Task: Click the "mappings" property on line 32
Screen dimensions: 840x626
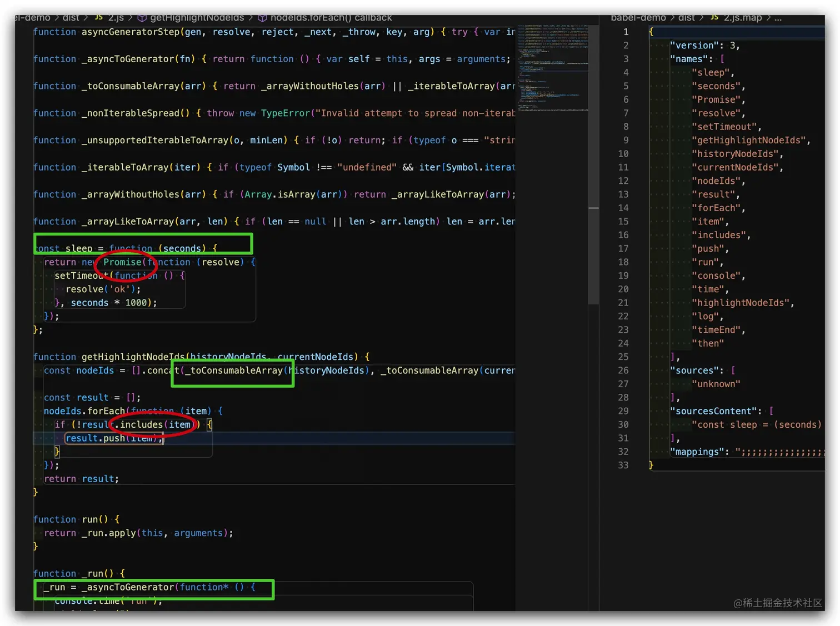Action: 697,452
